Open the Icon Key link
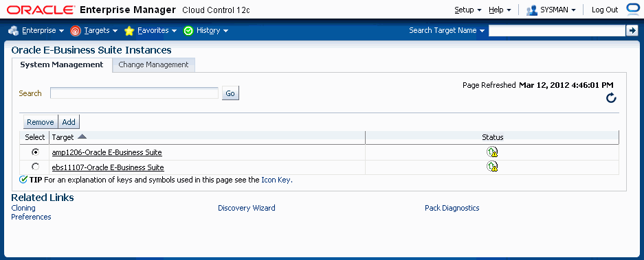 [276, 180]
